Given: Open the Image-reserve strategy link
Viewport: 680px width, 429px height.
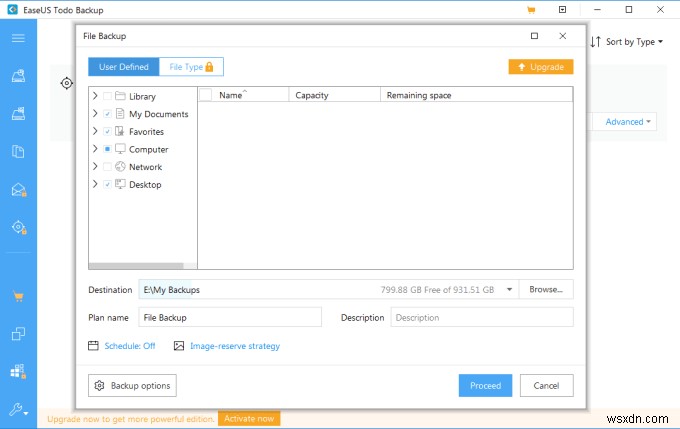Looking at the screenshot, I should click(x=235, y=346).
